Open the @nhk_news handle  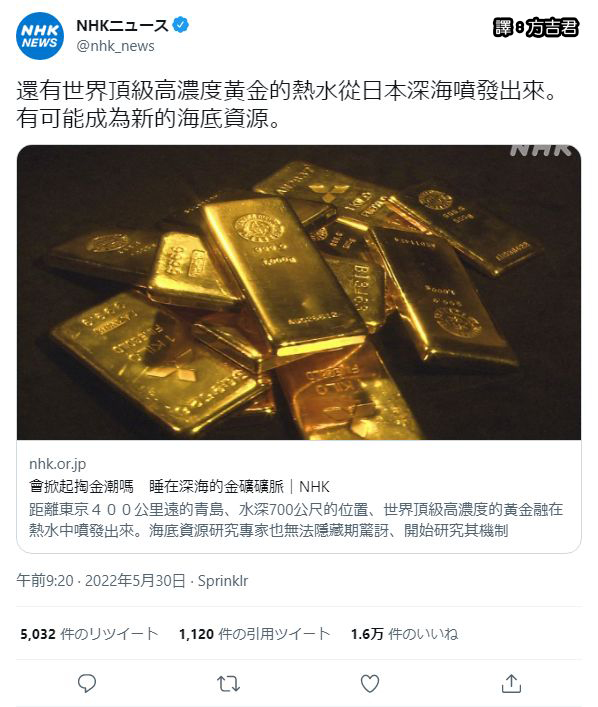click(x=115, y=46)
